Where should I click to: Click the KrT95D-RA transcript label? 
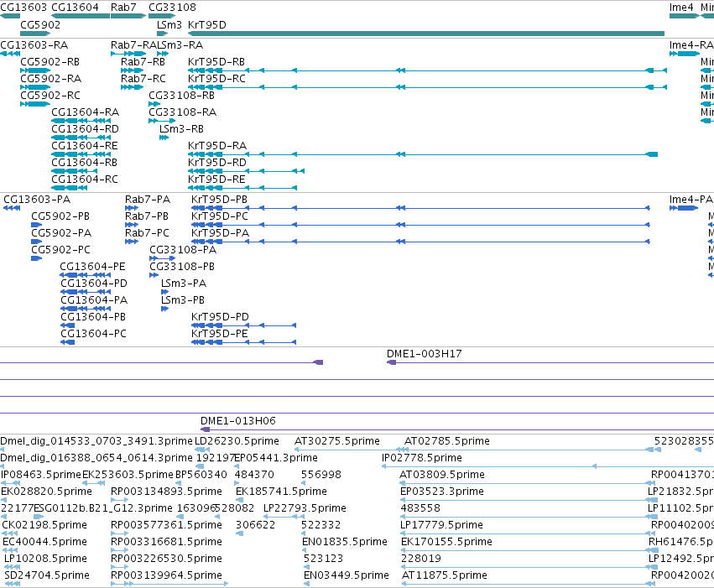tap(217, 146)
